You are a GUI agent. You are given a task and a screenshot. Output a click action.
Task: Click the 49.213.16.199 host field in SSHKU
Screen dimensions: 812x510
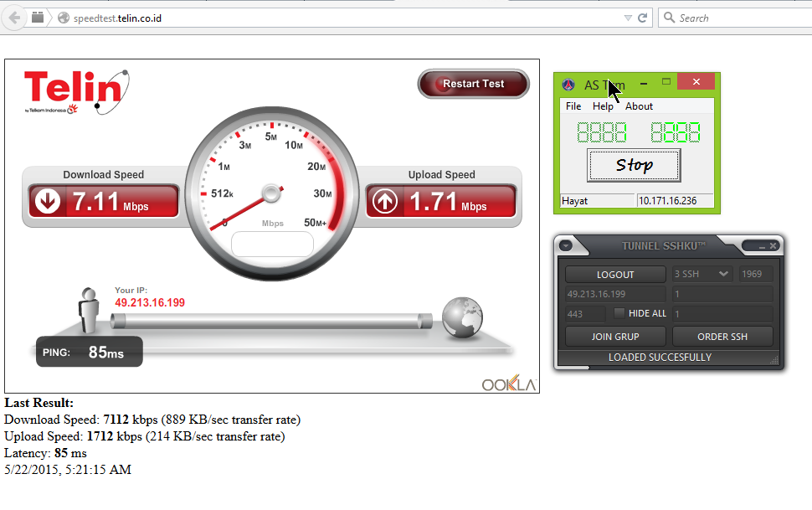coord(615,294)
